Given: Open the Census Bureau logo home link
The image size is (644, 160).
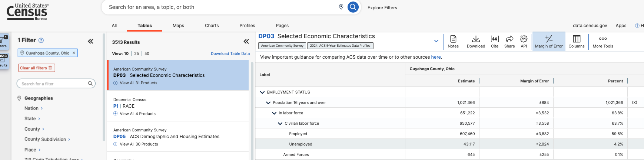Looking at the screenshot, I should click(x=28, y=12).
